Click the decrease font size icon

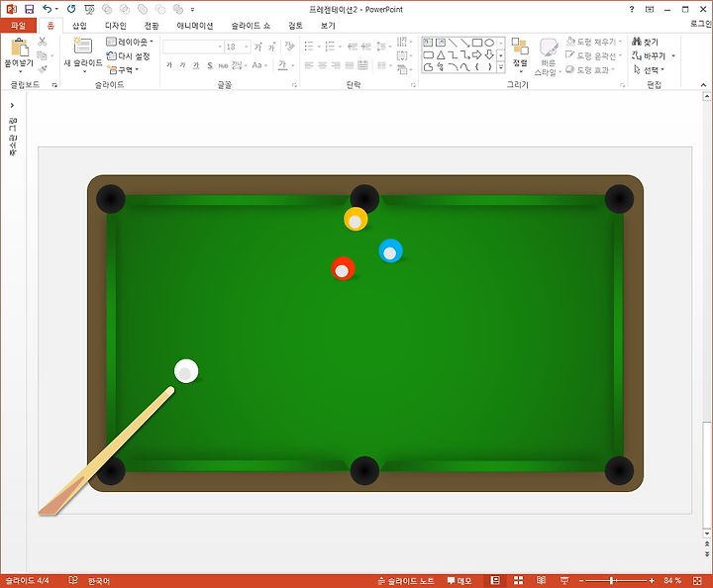tap(272, 47)
